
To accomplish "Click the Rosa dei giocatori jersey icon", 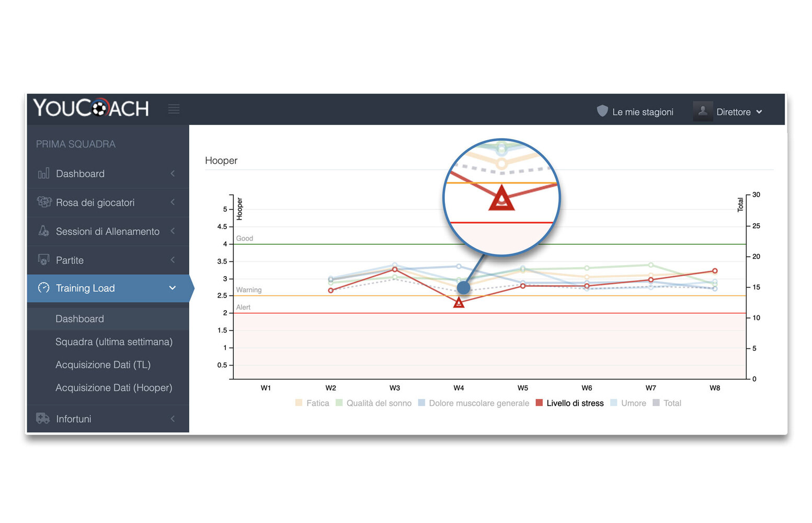I will [x=44, y=202].
